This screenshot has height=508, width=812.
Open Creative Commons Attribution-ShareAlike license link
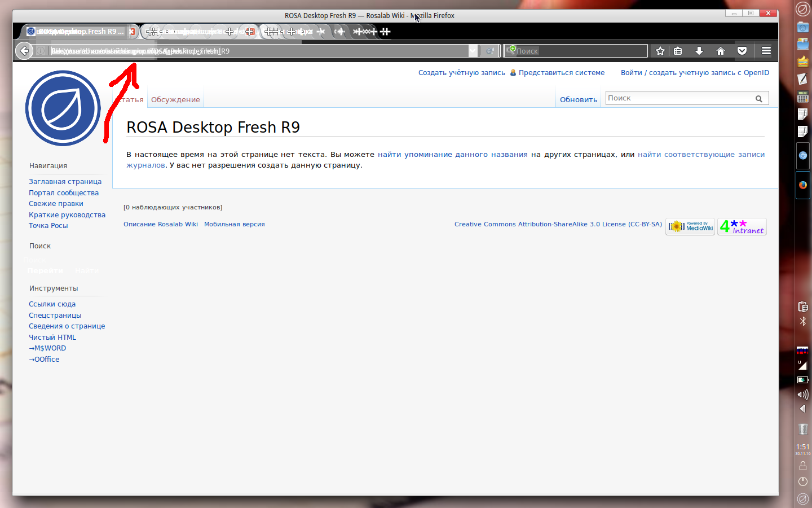tap(558, 225)
